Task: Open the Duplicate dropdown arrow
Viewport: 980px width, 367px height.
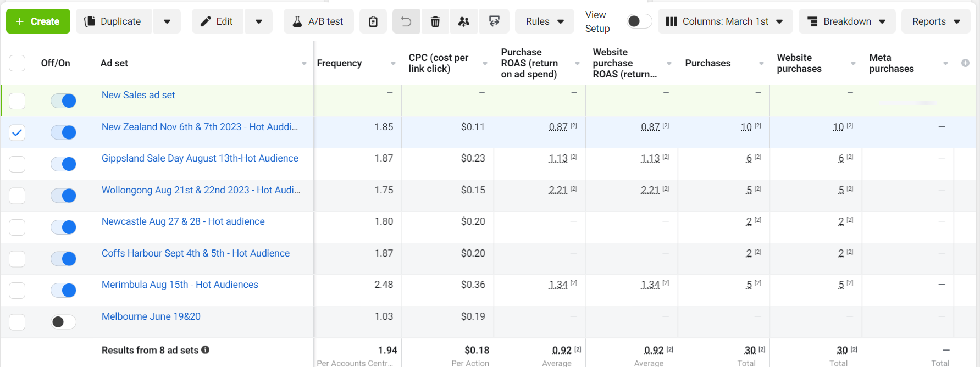Action: click(167, 21)
